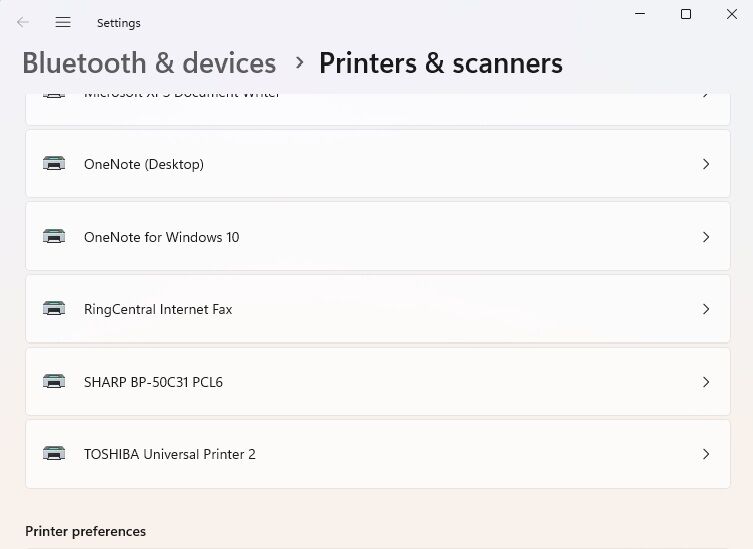The image size is (753, 549).
Task: Open TOSHIBA Universal Printer 2 settings
Action: 170,454
